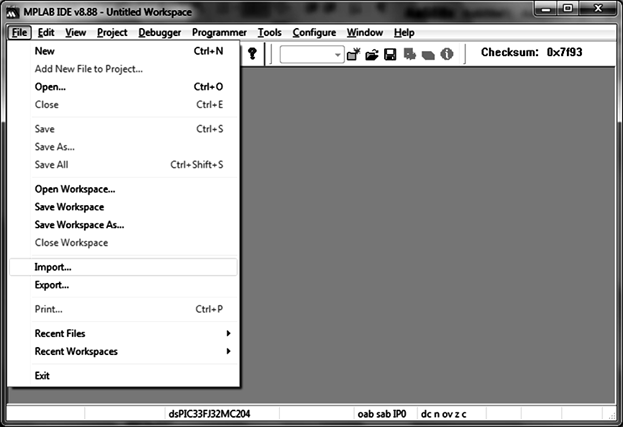Viewport: 623px width, 427px height.
Task: Click the window resize grip in status bar
Action: (x=612, y=415)
